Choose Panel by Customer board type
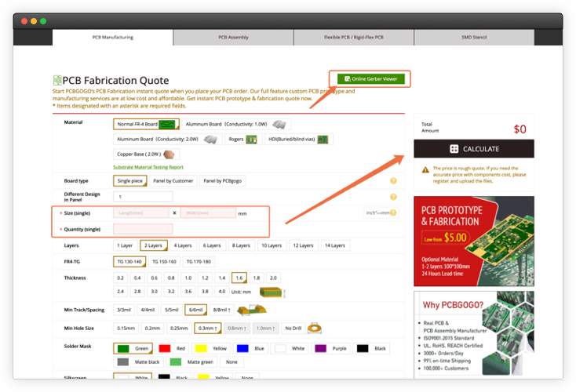The width and height of the screenshot is (576, 392). (x=173, y=181)
